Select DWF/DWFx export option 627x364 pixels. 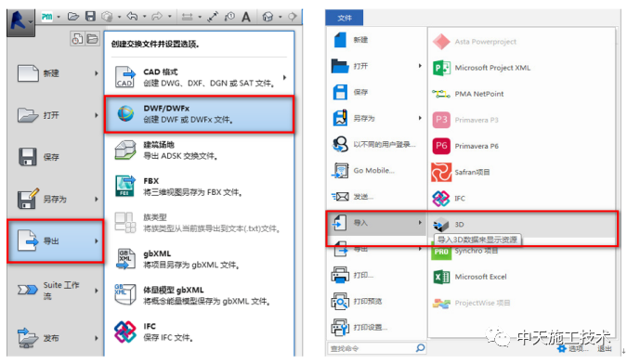point(199,114)
